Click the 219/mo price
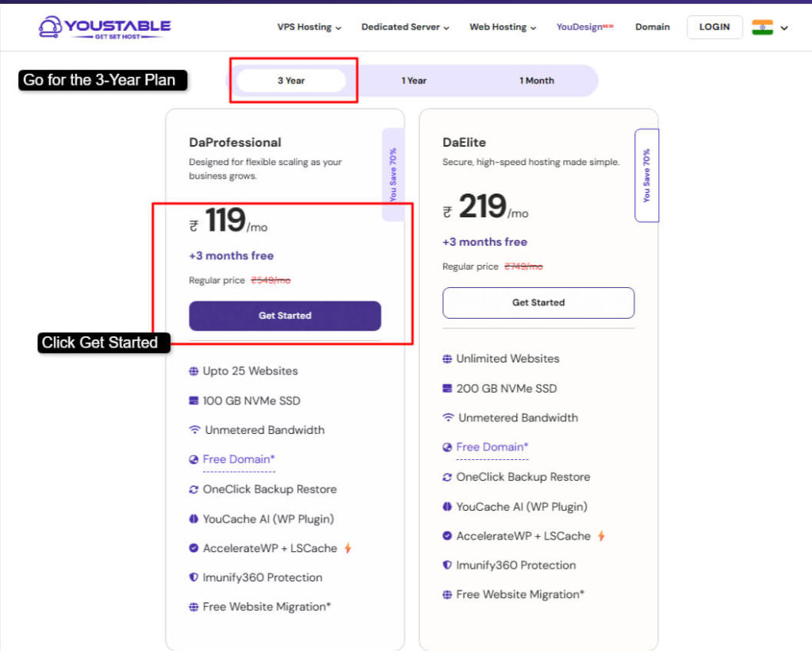 point(485,207)
